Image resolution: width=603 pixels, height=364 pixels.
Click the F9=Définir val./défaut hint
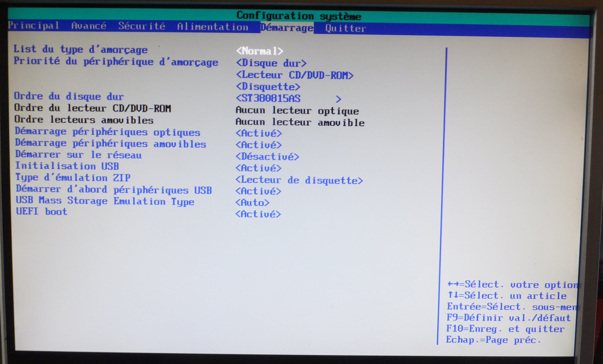pos(508,318)
